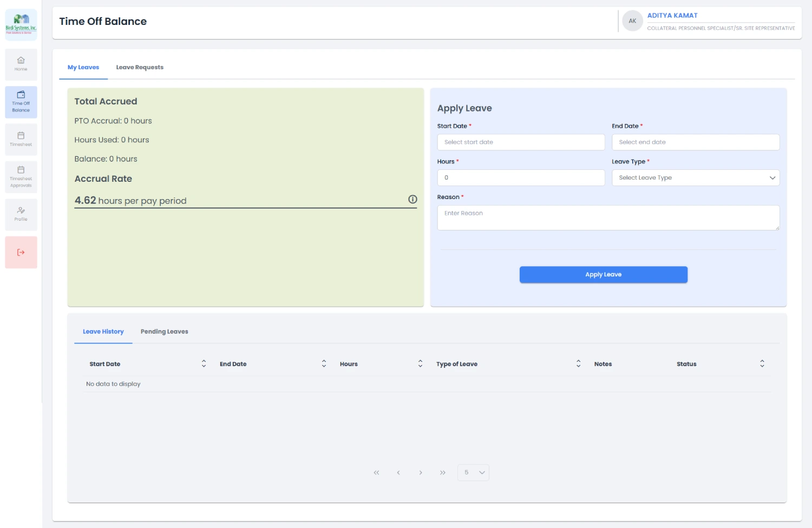The height and width of the screenshot is (528, 812).
Task: Click the Hours input field
Action: click(x=521, y=178)
